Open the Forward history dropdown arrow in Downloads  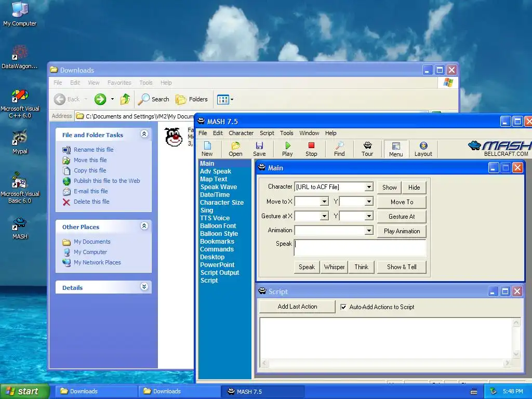click(x=112, y=99)
